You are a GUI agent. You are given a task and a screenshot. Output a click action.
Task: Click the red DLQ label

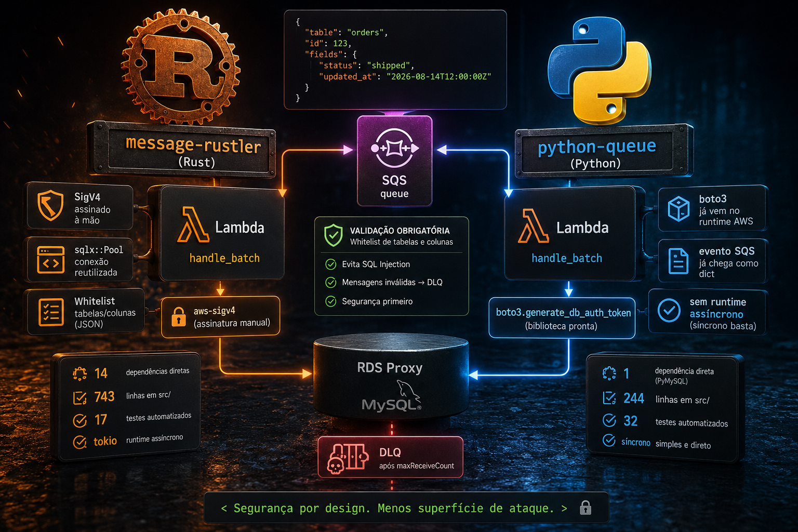390,453
